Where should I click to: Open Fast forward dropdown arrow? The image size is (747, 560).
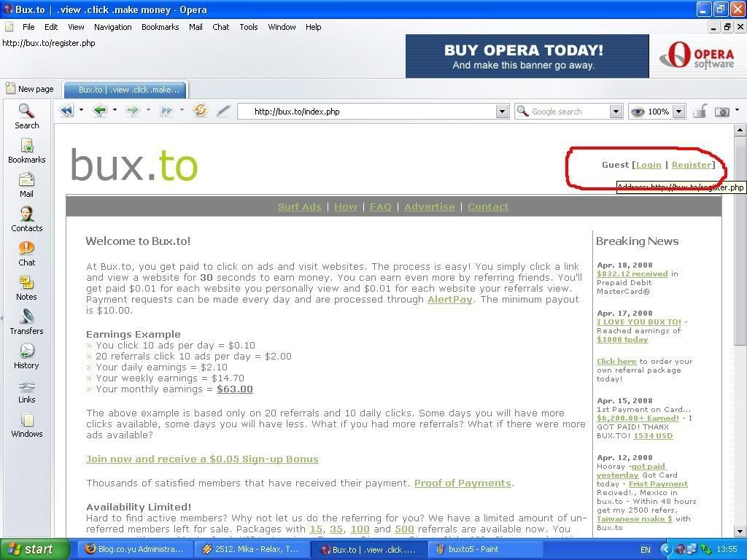coord(182,111)
